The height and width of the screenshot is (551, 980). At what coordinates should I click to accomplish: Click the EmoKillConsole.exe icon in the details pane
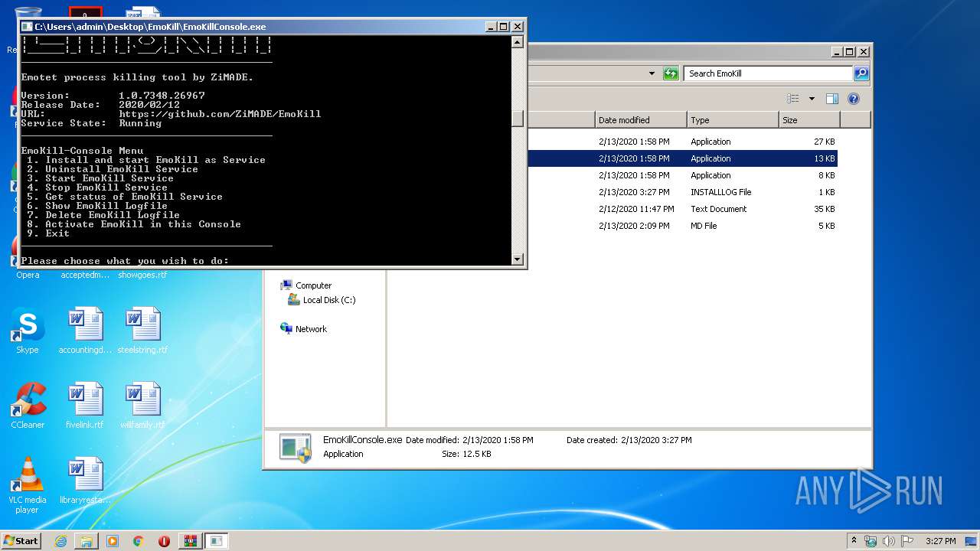295,448
